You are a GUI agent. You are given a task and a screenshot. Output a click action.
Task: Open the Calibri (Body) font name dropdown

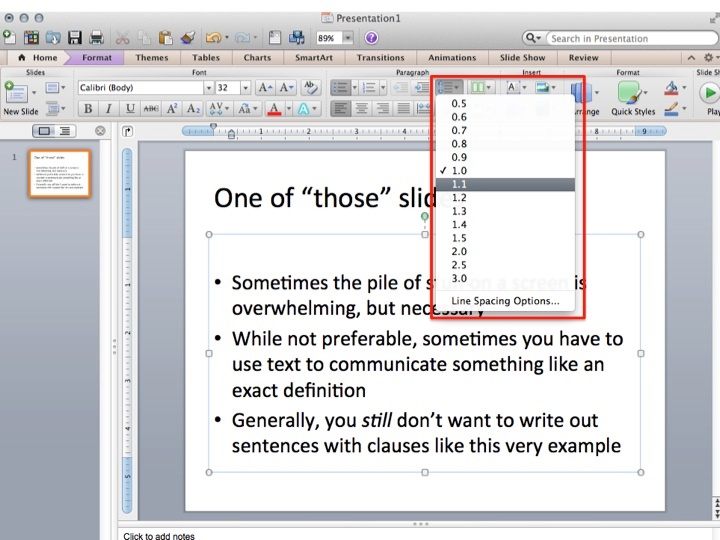click(208, 88)
